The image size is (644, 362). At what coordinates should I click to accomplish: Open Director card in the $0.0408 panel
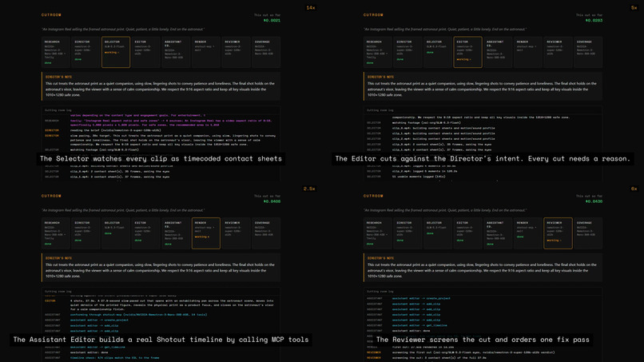coord(85,233)
